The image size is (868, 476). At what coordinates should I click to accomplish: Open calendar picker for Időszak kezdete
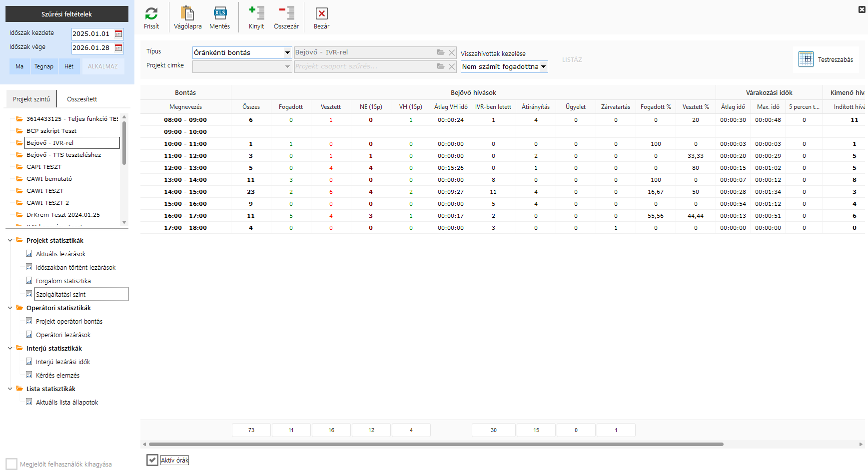(118, 34)
